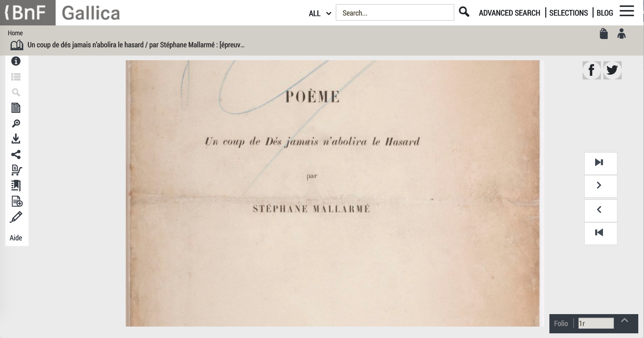The image size is (644, 338).
Task: Open the SELECTIONS menu item
Action: (568, 13)
